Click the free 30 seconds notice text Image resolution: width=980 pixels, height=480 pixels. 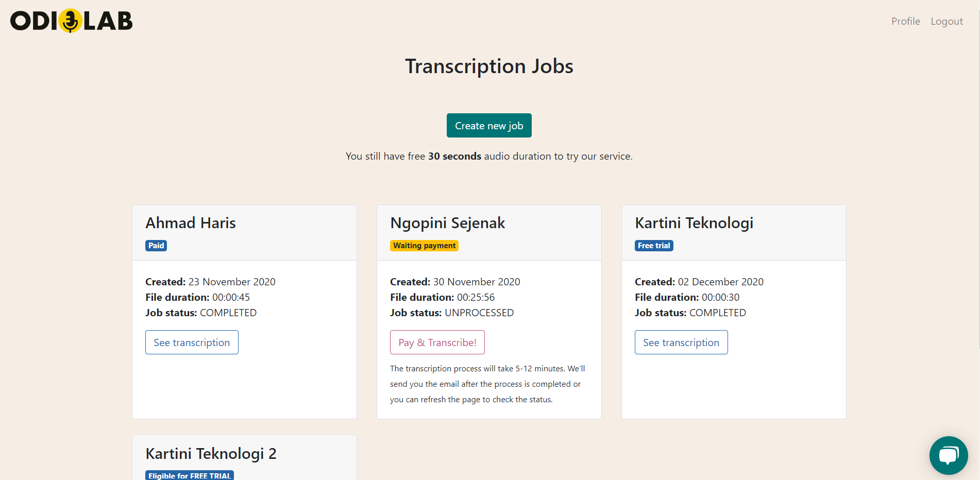pyautogui.click(x=489, y=156)
